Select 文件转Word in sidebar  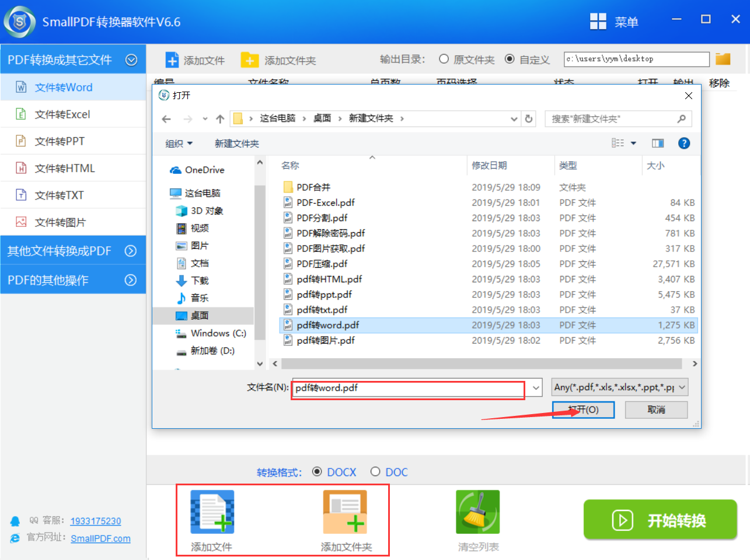pyautogui.click(x=73, y=87)
